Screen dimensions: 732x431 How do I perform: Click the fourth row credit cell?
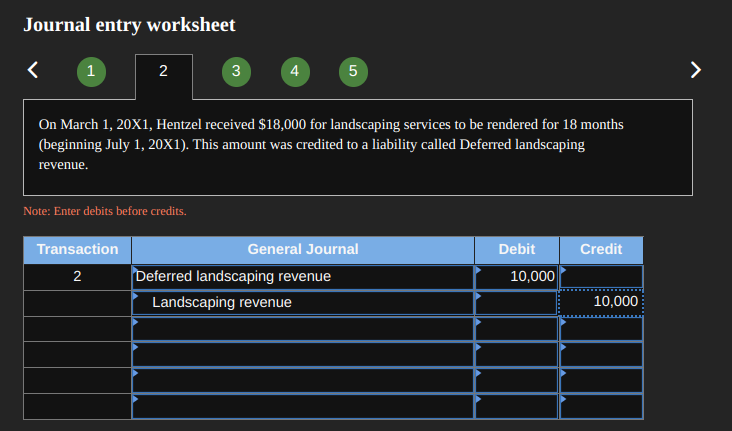[x=601, y=354]
